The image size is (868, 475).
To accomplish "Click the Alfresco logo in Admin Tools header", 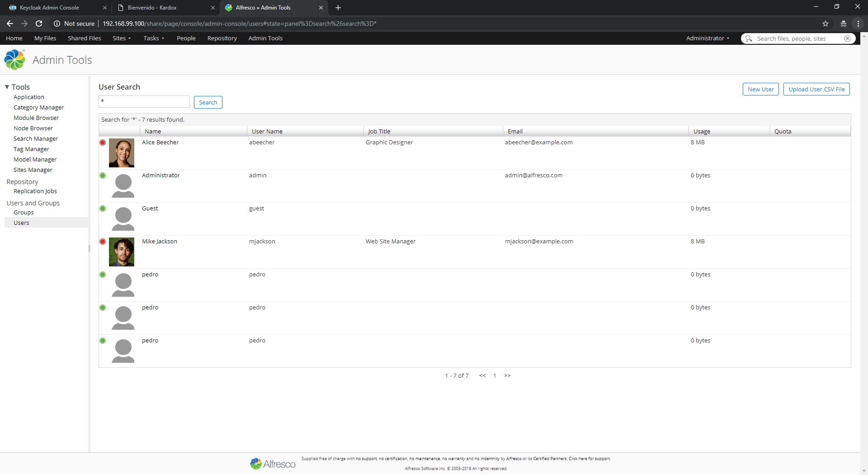I will [x=14, y=60].
